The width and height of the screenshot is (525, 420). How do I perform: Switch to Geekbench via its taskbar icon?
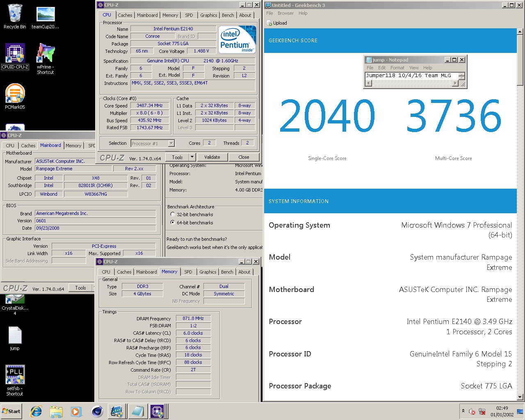click(x=117, y=411)
